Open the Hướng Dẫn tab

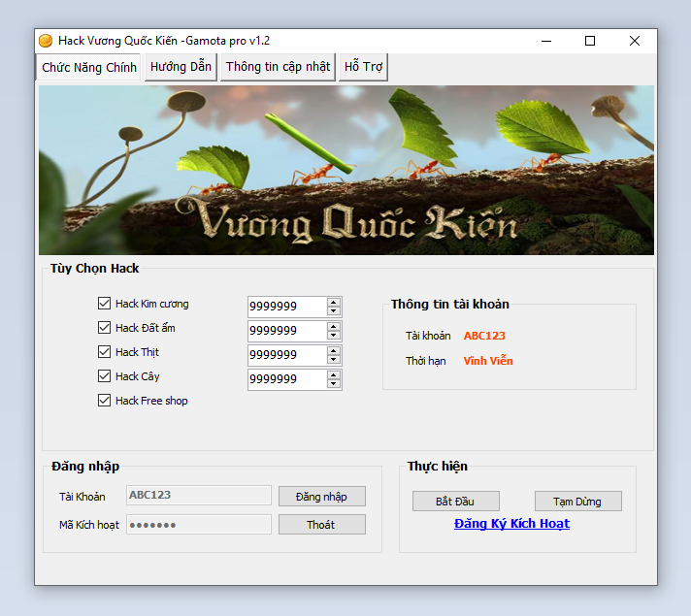181,67
